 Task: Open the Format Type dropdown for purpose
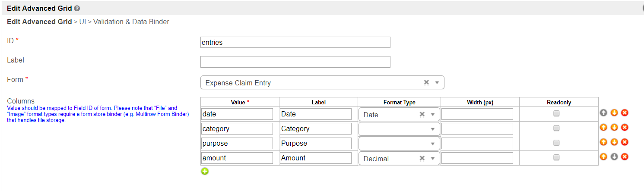click(x=432, y=144)
